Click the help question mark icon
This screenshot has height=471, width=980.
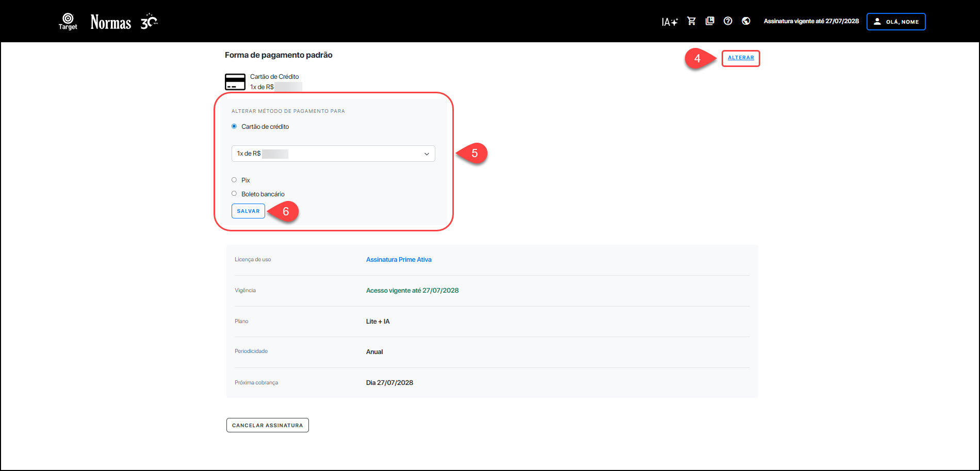(728, 21)
